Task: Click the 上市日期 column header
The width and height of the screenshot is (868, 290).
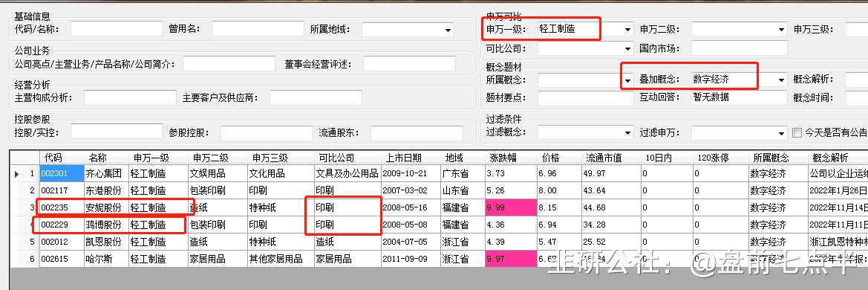Action: (411, 158)
